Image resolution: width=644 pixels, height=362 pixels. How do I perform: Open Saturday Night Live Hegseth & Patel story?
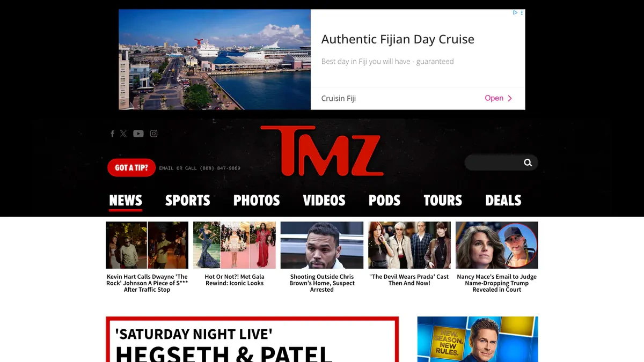[252, 340]
